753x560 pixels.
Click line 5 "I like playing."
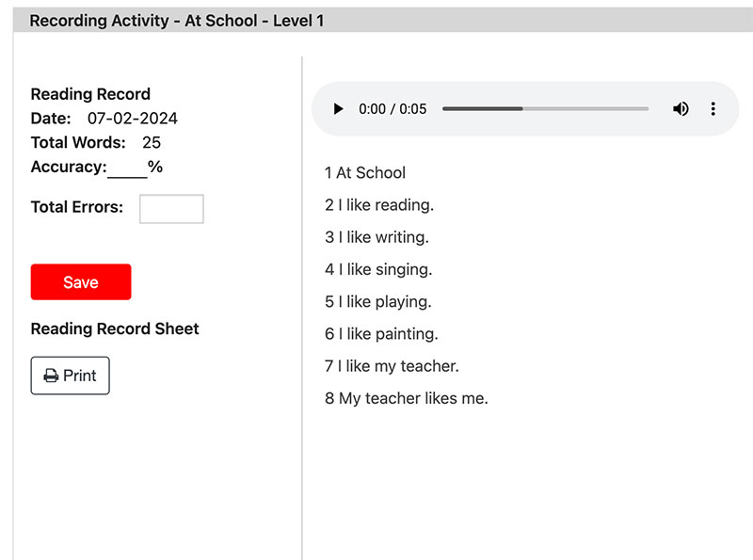384,302
